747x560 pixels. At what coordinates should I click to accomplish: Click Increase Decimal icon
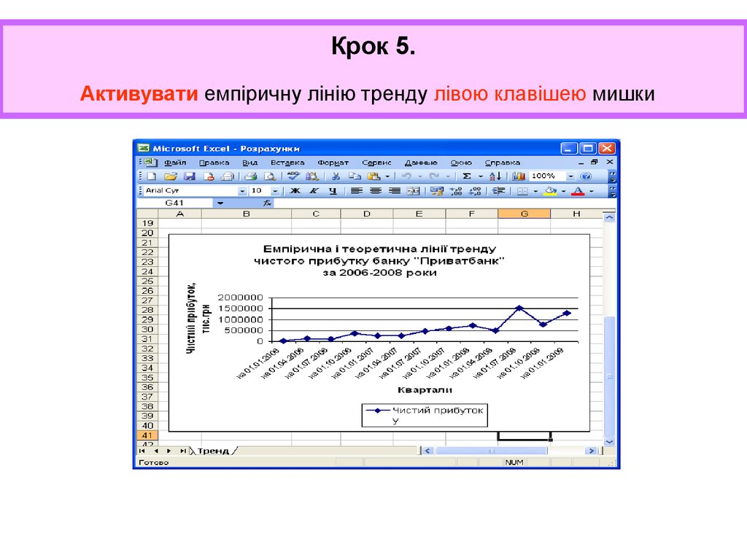click(456, 191)
